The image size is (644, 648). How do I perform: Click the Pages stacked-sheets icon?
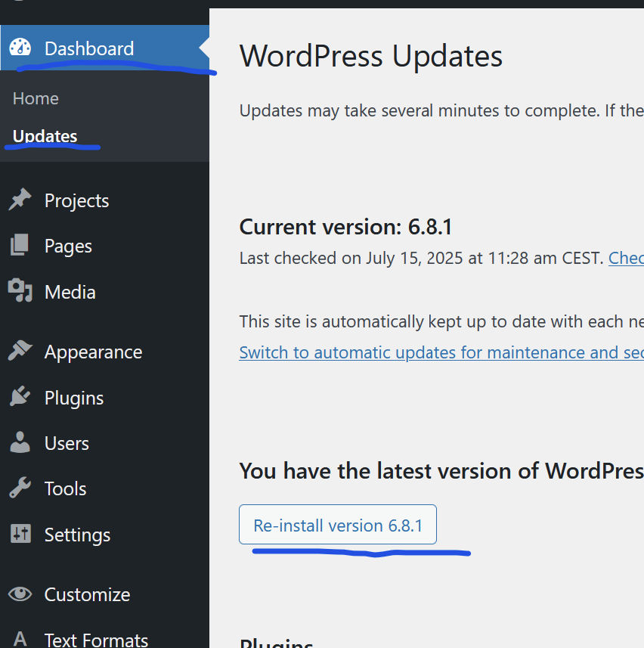[20, 246]
